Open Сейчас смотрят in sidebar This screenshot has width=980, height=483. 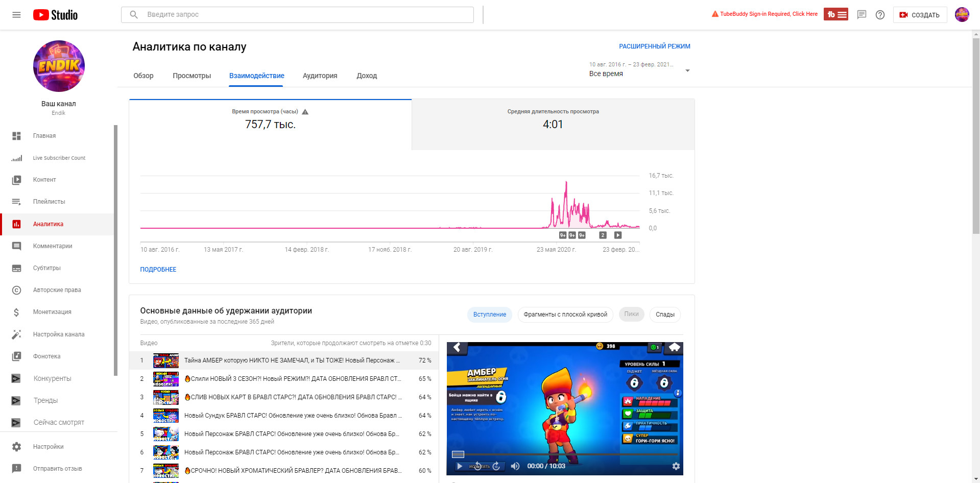[x=57, y=422]
